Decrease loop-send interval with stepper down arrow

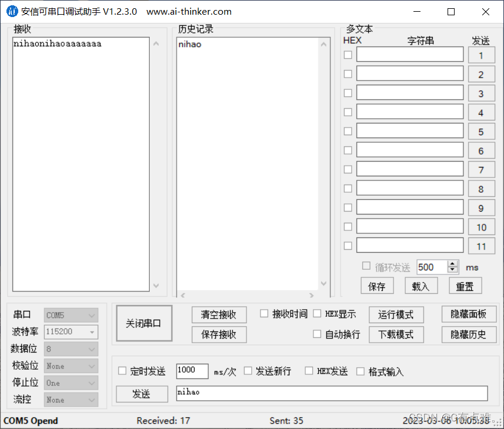[x=453, y=270]
